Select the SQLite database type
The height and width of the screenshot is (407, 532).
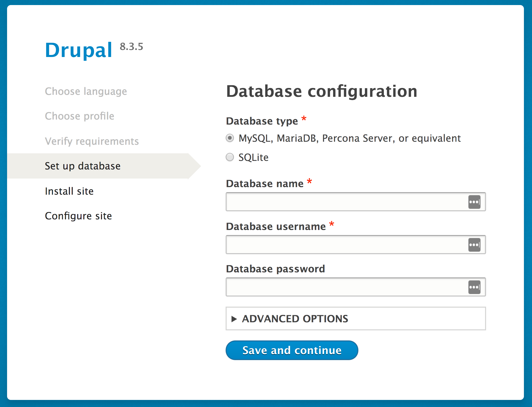pos(230,157)
